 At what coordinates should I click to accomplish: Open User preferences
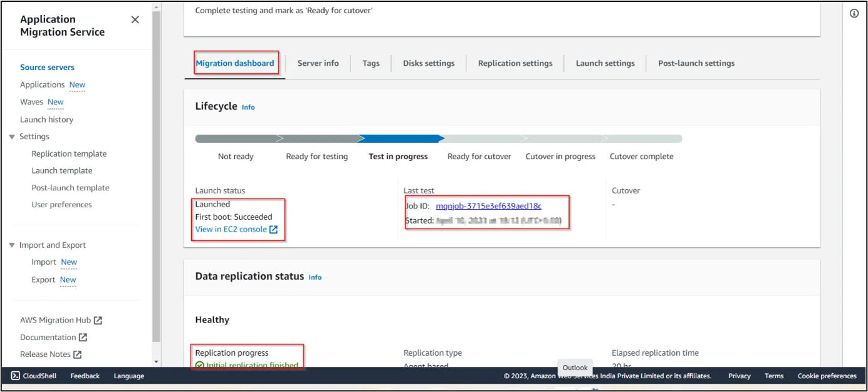click(x=61, y=205)
